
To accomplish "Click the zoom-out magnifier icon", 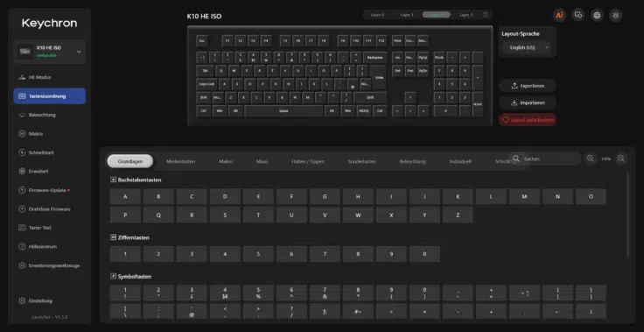I will (621, 159).
